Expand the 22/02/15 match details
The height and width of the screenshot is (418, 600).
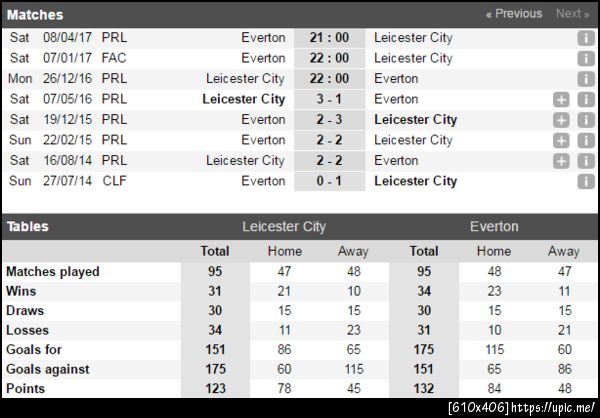(x=562, y=141)
